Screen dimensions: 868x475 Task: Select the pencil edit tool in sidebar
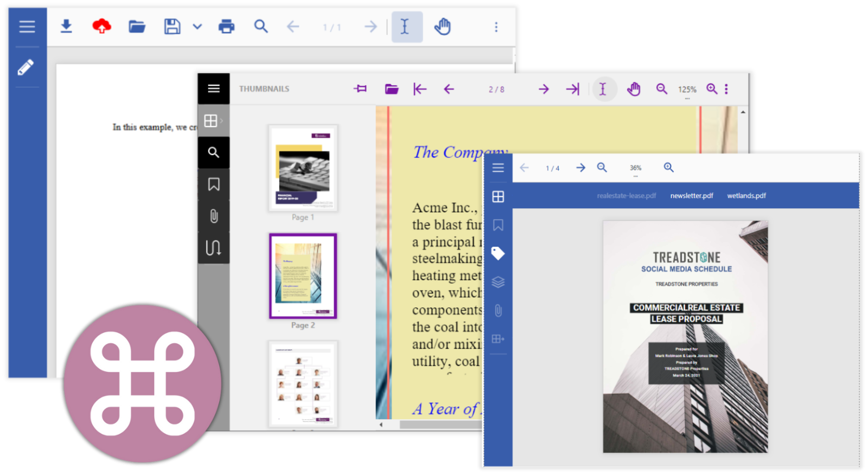pos(25,67)
